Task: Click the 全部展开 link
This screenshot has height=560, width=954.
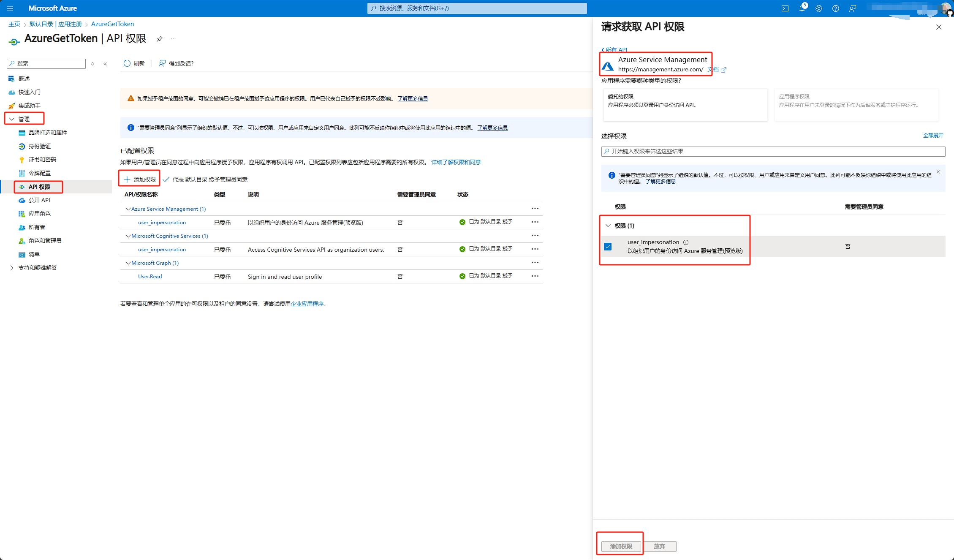Action: pyautogui.click(x=933, y=136)
